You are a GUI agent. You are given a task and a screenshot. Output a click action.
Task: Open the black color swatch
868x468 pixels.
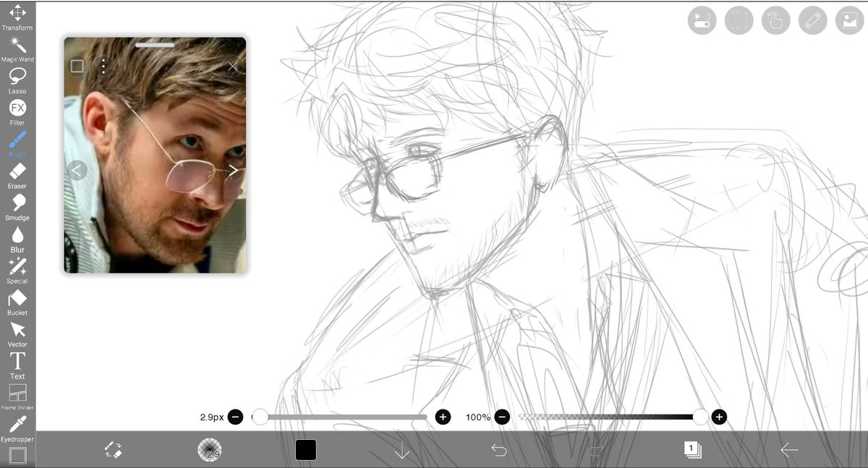tap(306, 450)
